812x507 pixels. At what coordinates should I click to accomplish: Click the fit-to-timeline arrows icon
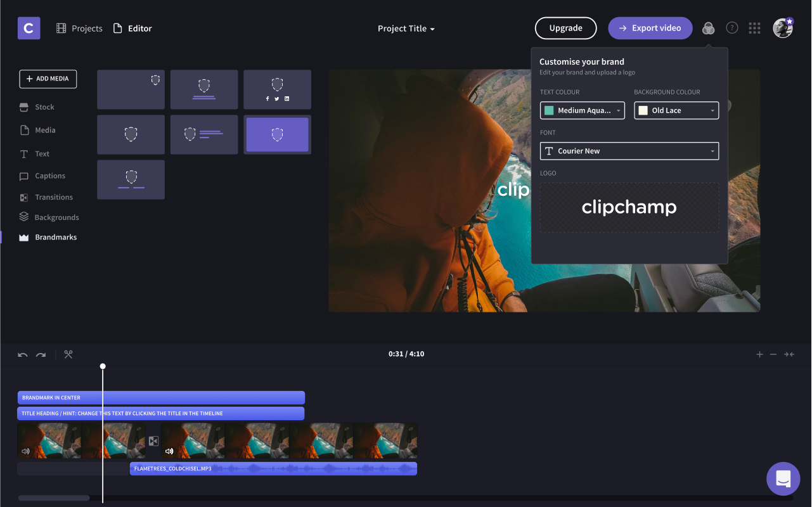coord(789,354)
